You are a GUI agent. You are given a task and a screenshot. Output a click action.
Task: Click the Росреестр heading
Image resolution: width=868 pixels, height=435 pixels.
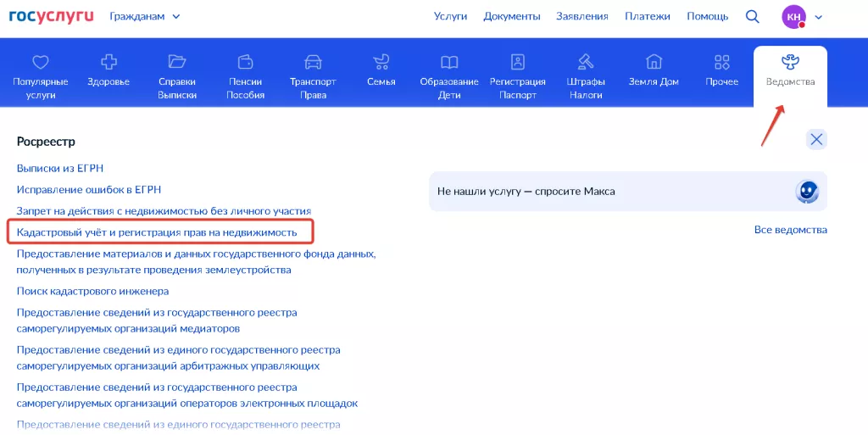coord(46,142)
